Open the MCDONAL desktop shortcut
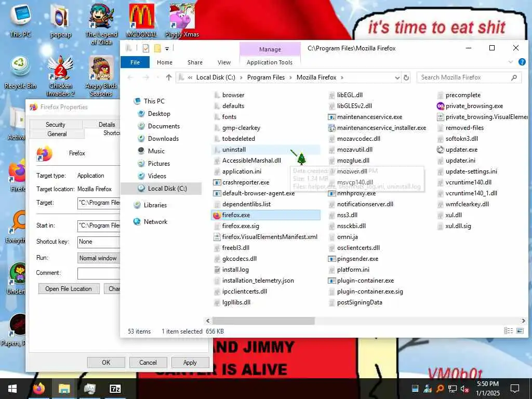 [141, 20]
